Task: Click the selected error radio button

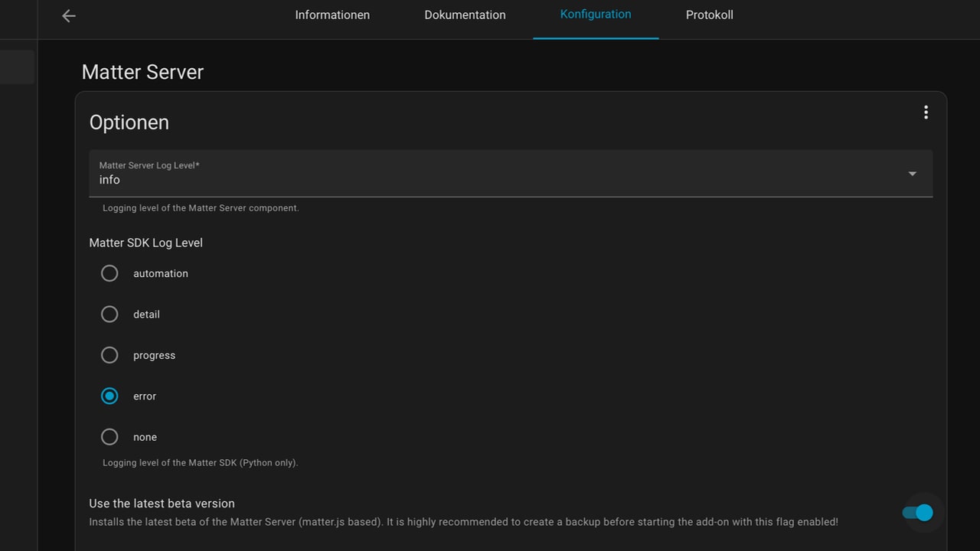Action: click(109, 396)
